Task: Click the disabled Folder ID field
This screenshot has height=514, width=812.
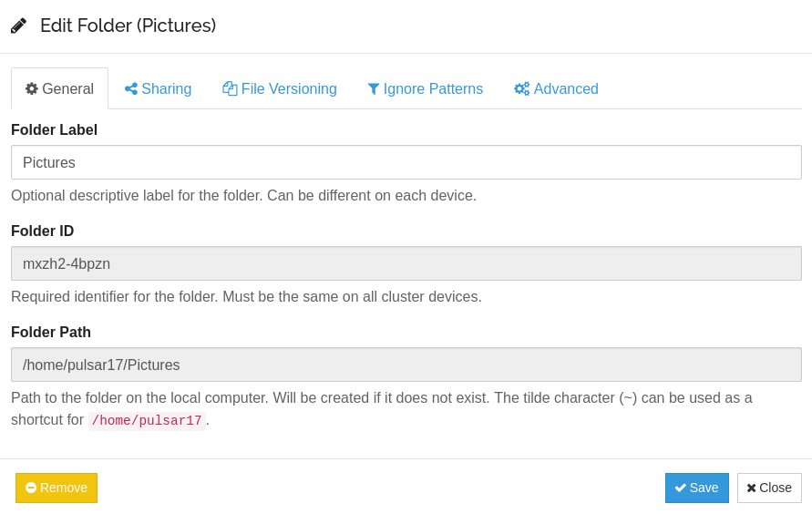Action: pos(406,263)
